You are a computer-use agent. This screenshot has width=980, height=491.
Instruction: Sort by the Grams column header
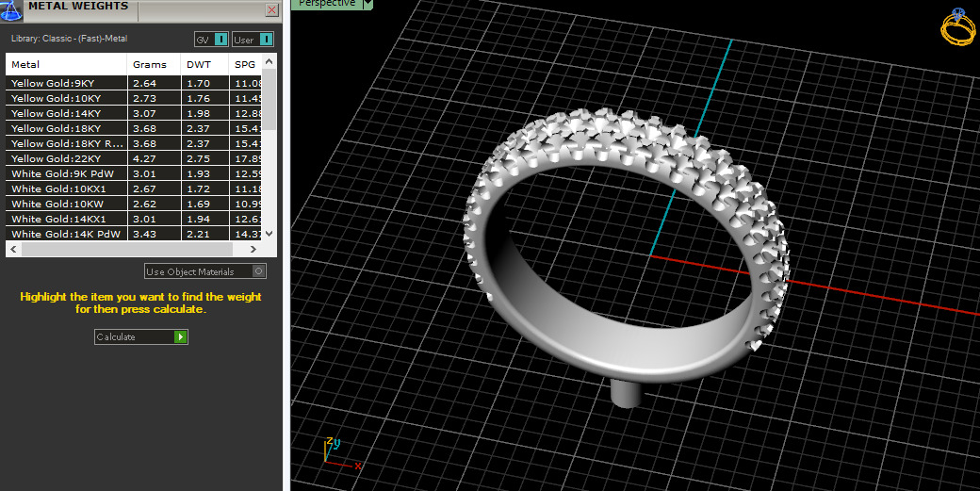coord(154,64)
